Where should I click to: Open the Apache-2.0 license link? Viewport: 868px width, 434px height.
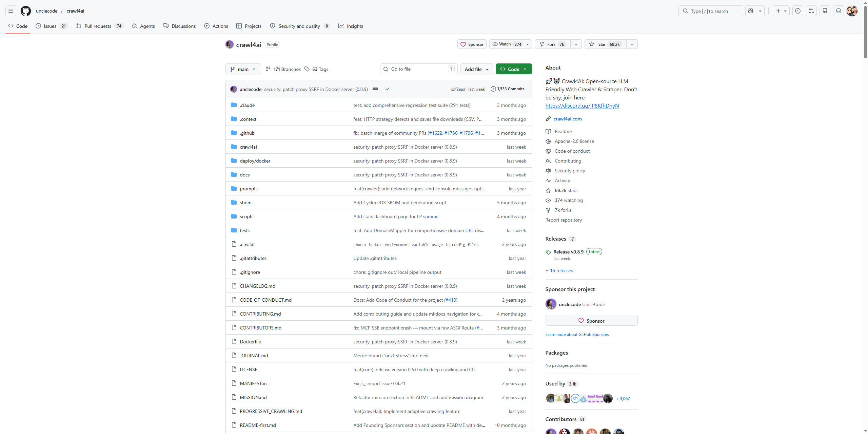pyautogui.click(x=574, y=141)
